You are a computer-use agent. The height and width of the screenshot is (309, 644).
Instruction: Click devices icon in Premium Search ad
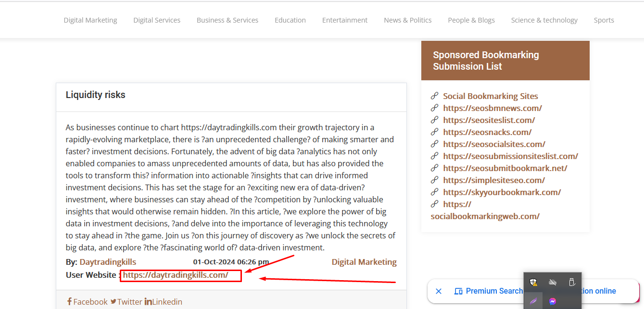(458, 291)
